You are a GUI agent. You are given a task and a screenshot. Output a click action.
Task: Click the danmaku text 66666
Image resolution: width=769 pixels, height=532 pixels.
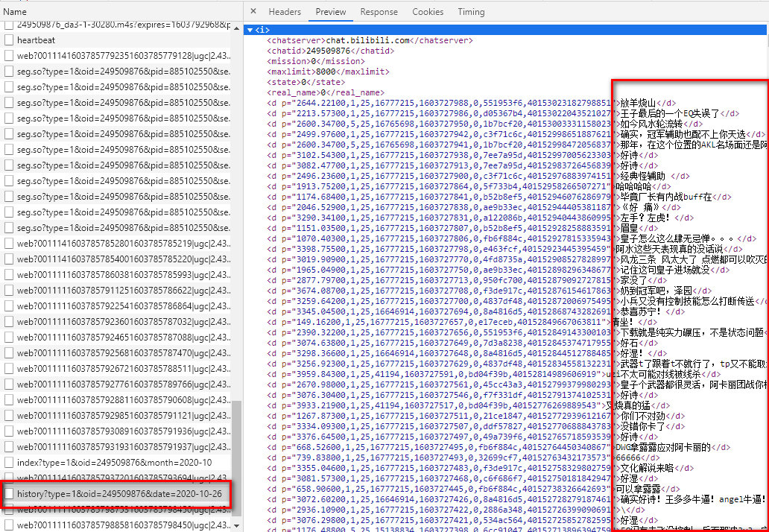click(627, 457)
